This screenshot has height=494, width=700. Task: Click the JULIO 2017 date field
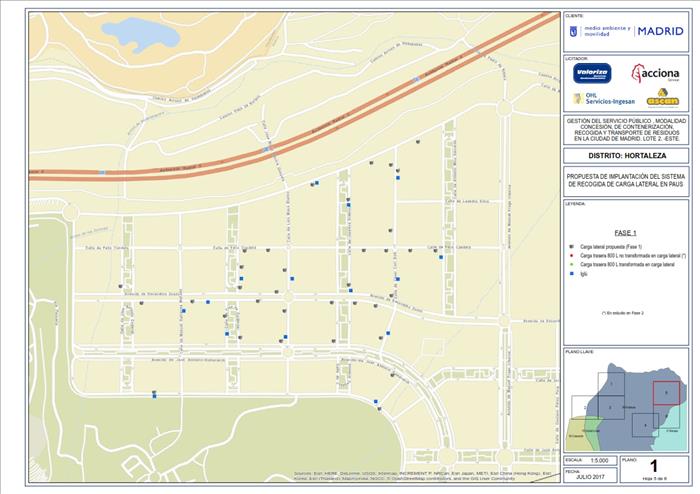tap(591, 477)
